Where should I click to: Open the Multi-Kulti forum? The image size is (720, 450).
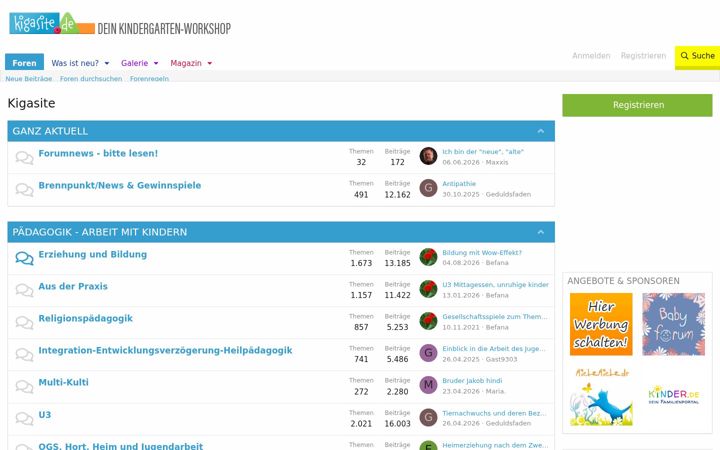coord(63,382)
